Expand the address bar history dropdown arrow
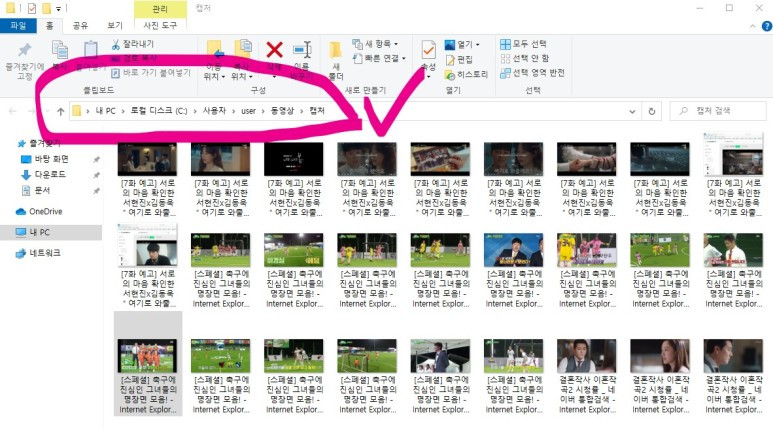Screen dimensions: 773x430 click(632, 111)
